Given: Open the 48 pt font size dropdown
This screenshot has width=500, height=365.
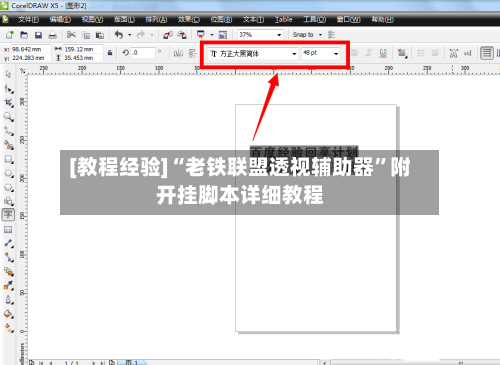Looking at the screenshot, I should coord(336,54).
